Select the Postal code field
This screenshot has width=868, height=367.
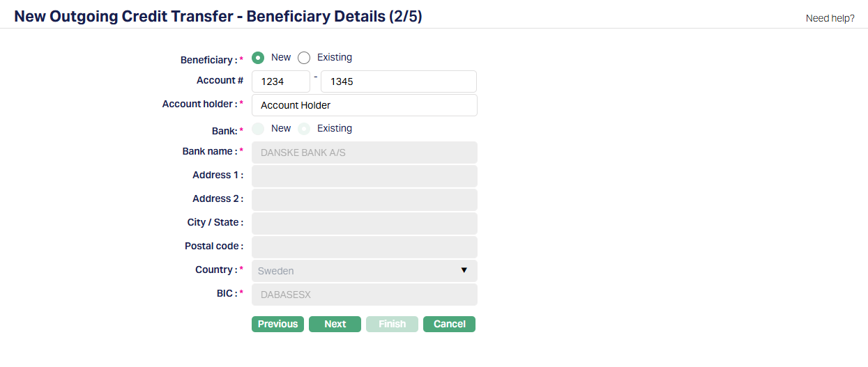pos(364,247)
